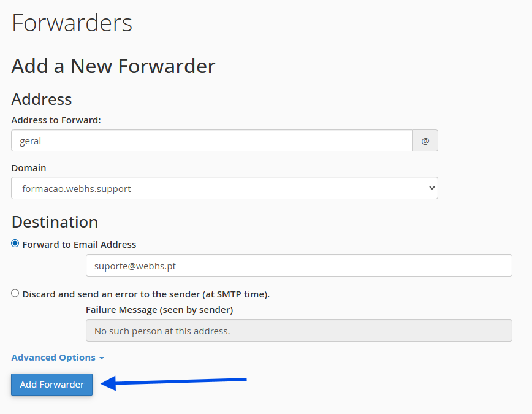Expand the Advanced Options section
The width and height of the screenshot is (532, 414).
(53, 358)
